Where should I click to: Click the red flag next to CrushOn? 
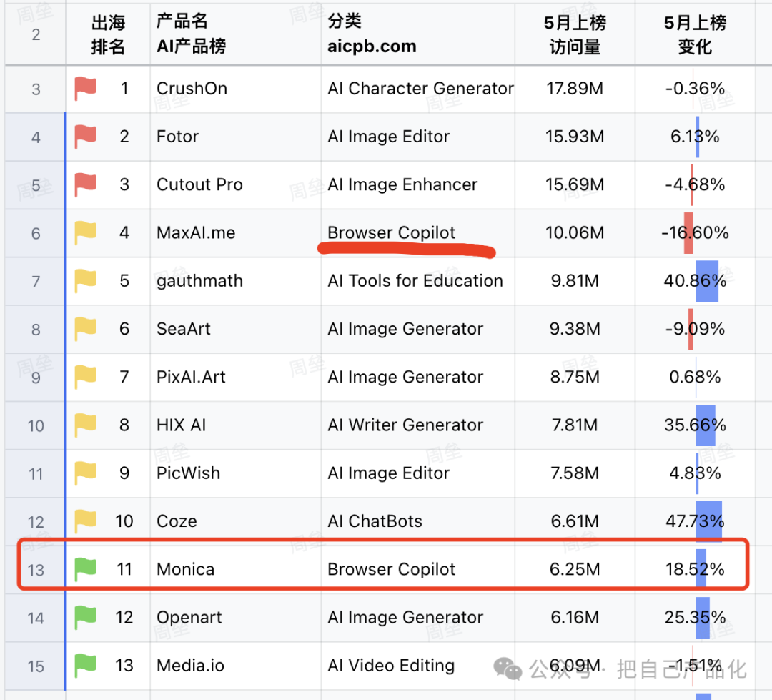point(86,89)
